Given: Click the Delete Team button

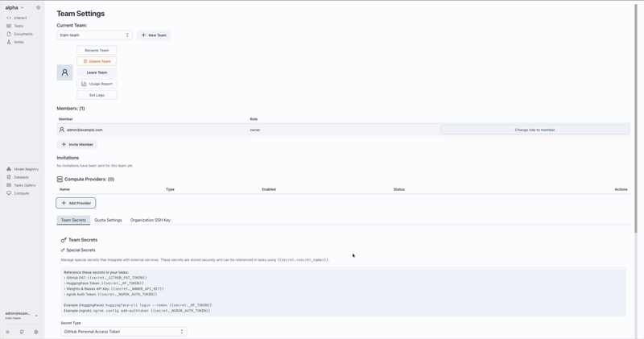Looking at the screenshot, I should point(97,61).
